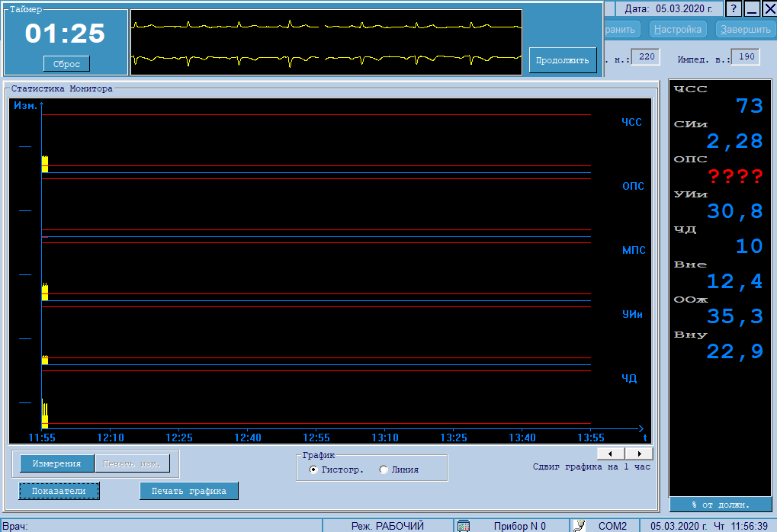Click the COM port connection icon

tap(579, 526)
